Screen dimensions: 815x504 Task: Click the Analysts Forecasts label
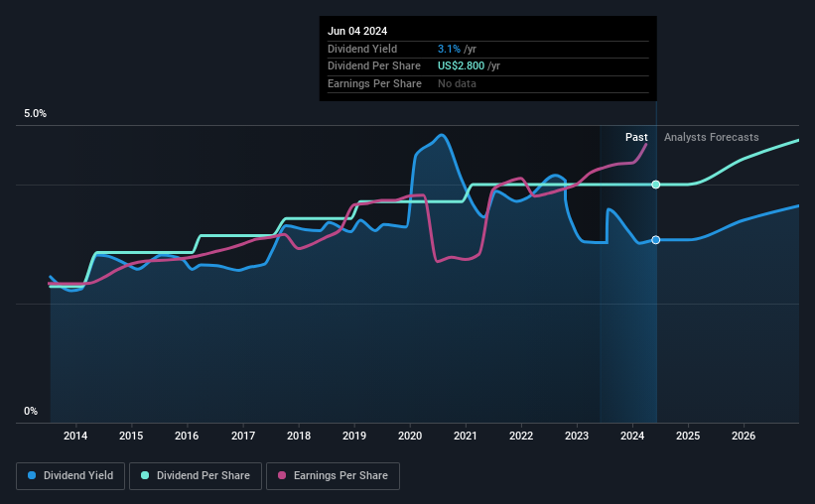coord(711,137)
